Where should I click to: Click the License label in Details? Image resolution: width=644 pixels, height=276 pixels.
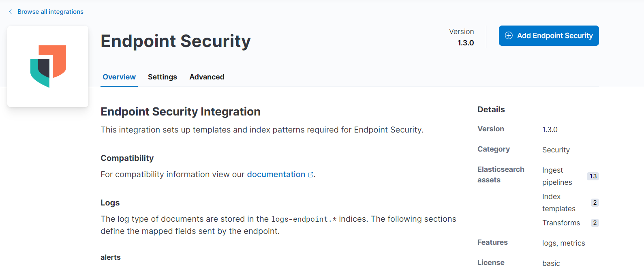(x=491, y=263)
